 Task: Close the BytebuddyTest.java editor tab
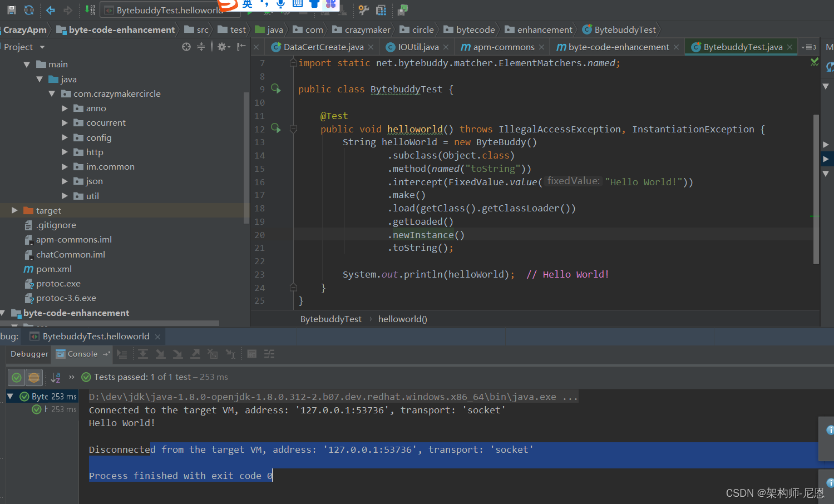click(789, 47)
